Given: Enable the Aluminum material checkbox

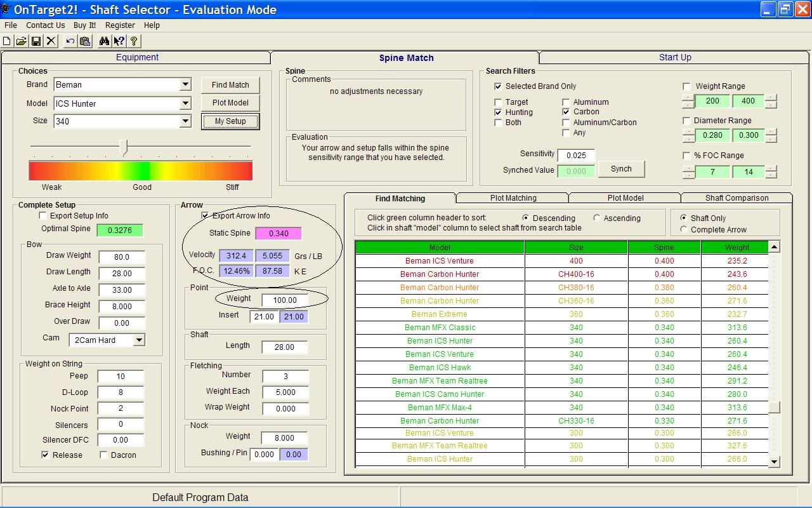Looking at the screenshot, I should pyautogui.click(x=566, y=102).
